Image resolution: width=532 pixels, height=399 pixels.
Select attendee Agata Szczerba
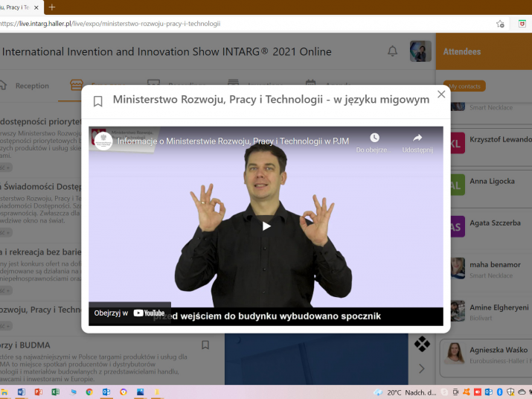pos(494,223)
